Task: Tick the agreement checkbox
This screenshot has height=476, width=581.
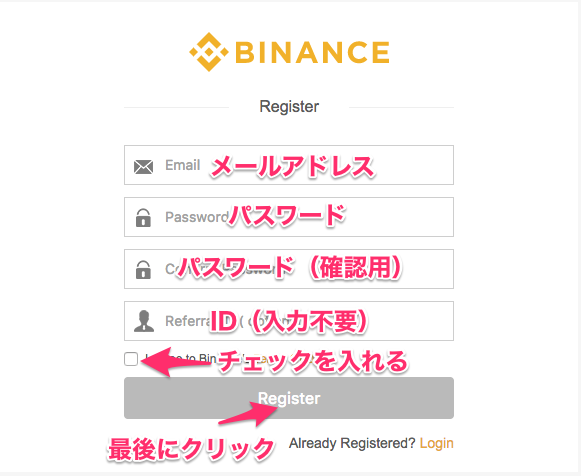Action: pos(131,359)
